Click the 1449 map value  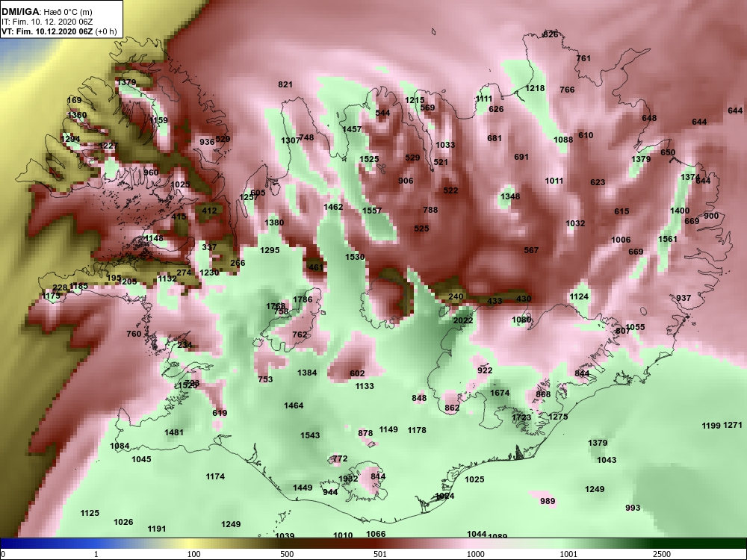click(303, 488)
